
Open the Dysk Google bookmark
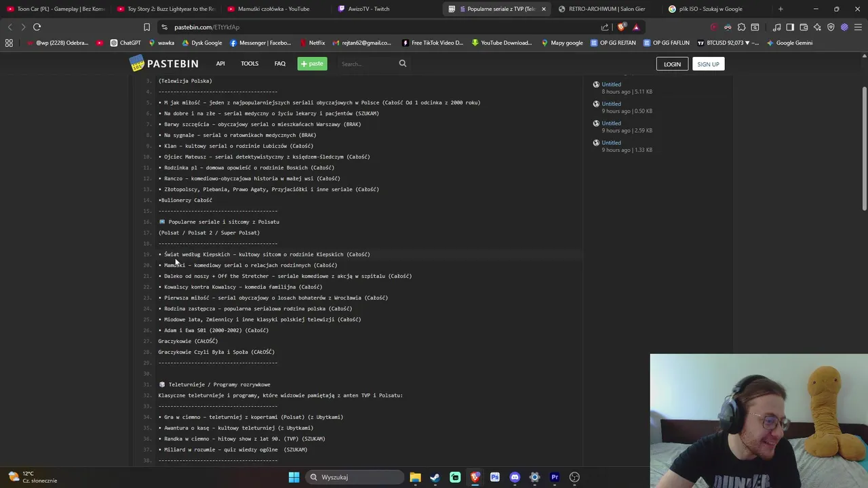[x=201, y=43]
